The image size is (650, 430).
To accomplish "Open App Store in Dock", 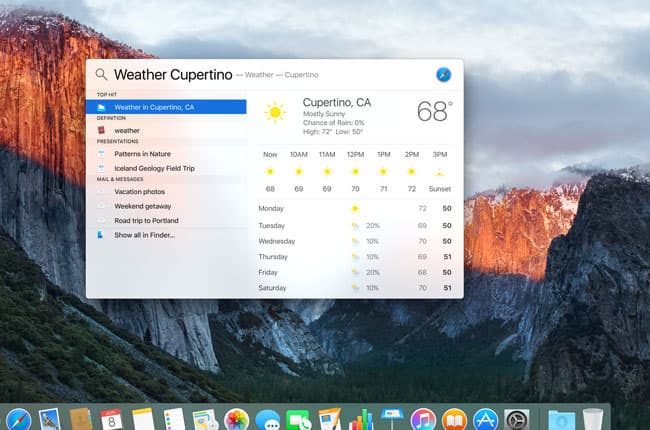I will pyautogui.click(x=485, y=420).
